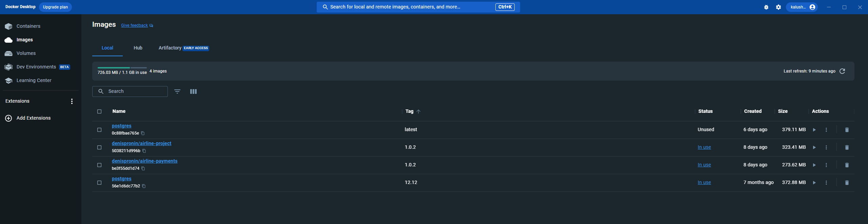
Task: Open Extensions three-dot menu
Action: tap(72, 101)
